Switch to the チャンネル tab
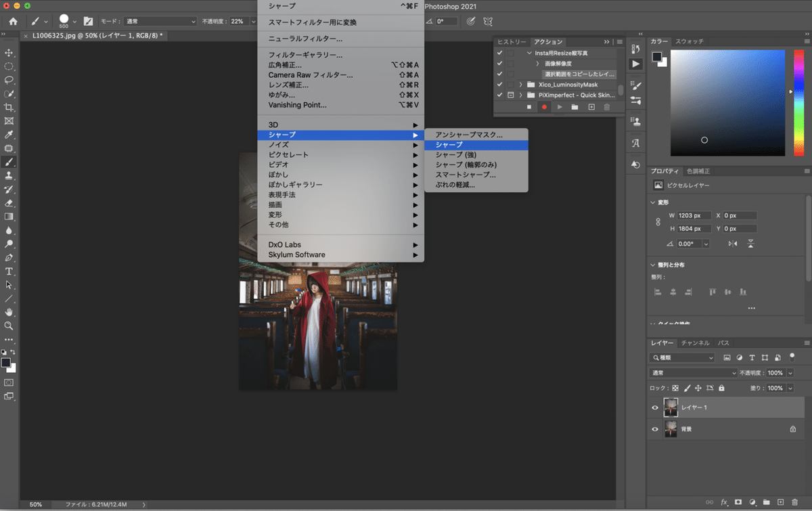The image size is (812, 511). click(696, 343)
